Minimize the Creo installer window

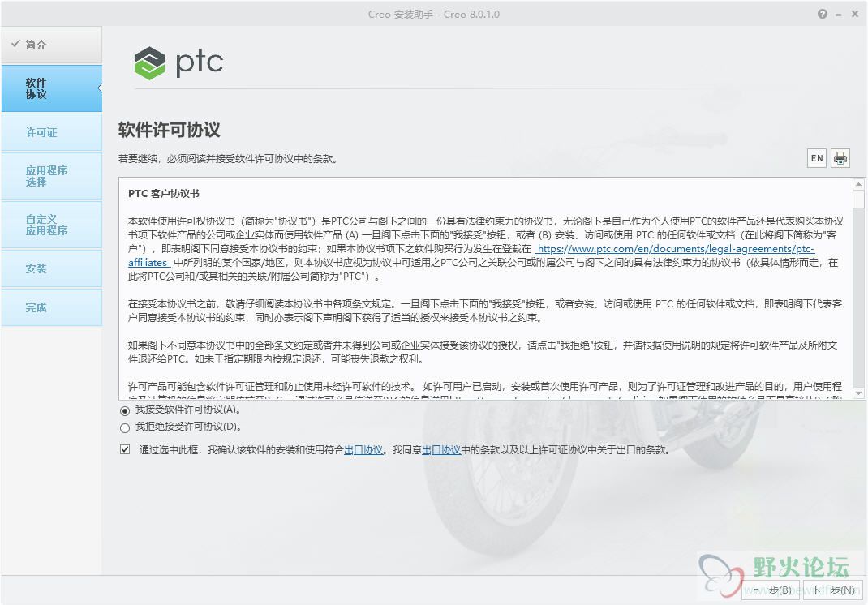pyautogui.click(x=839, y=15)
